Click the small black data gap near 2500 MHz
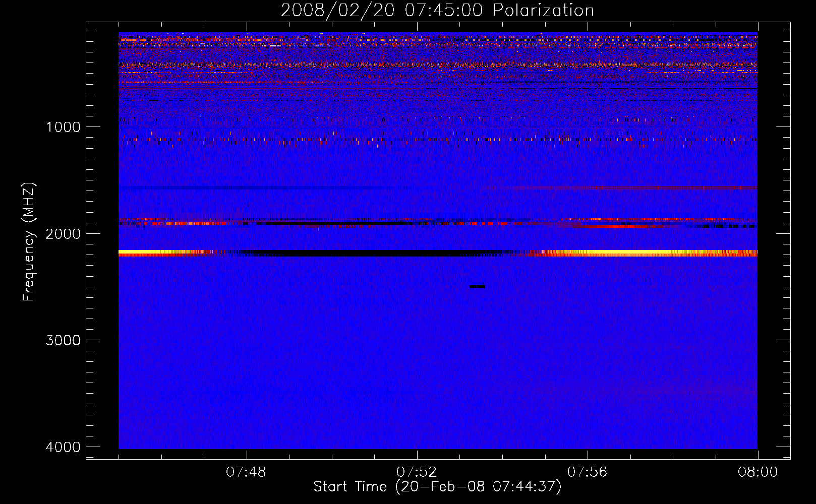Screen dimensions: 816x504 pyautogui.click(x=477, y=287)
